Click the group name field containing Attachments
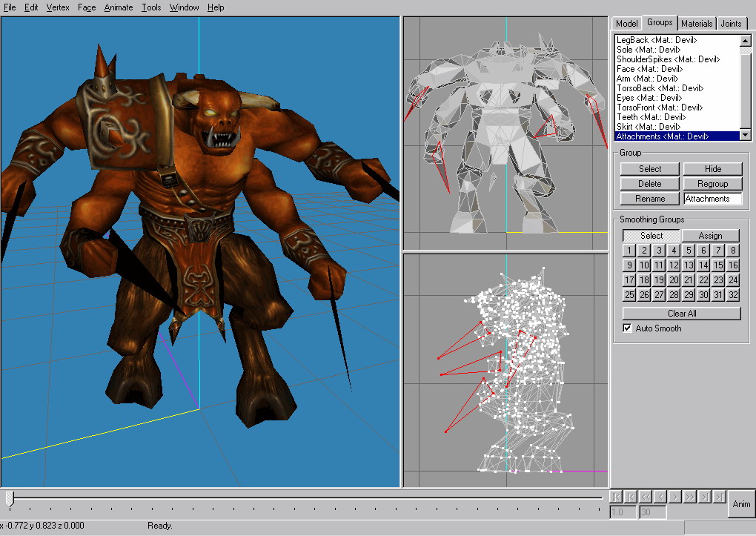Screen dimensions: 756x536 (712, 199)
